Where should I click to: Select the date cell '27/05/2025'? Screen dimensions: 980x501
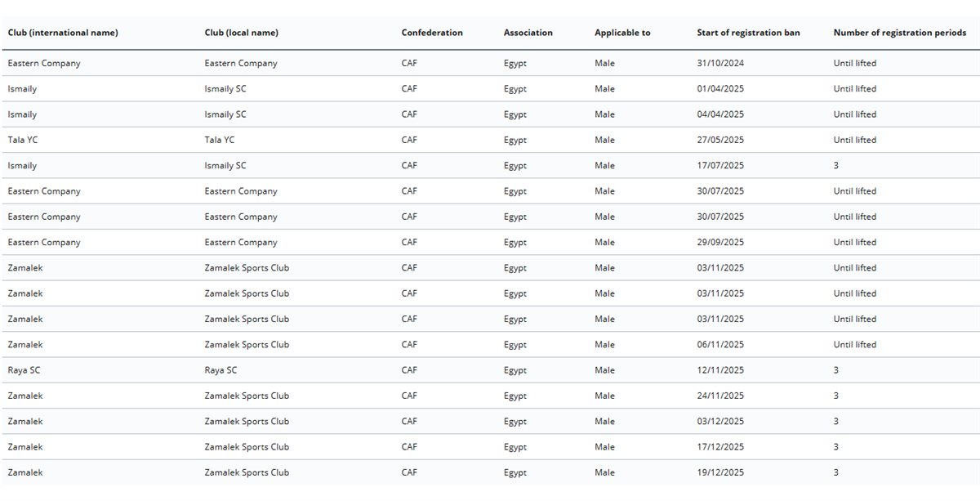click(720, 140)
